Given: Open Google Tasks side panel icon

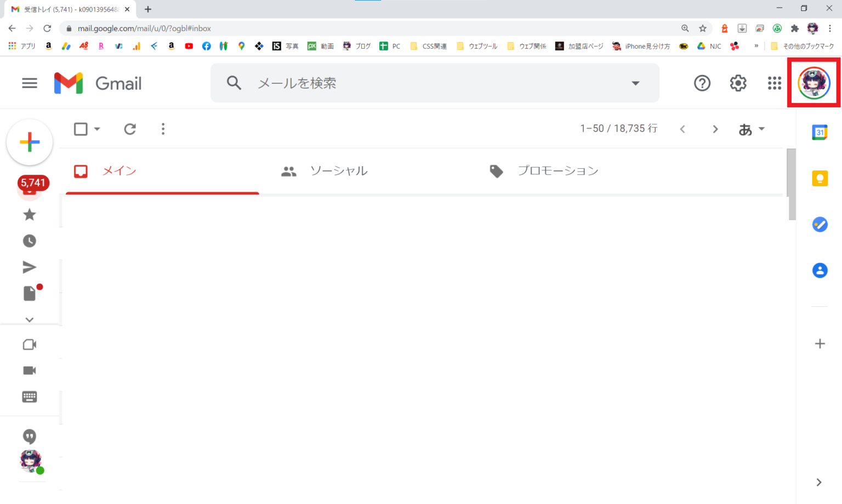Looking at the screenshot, I should pyautogui.click(x=820, y=225).
